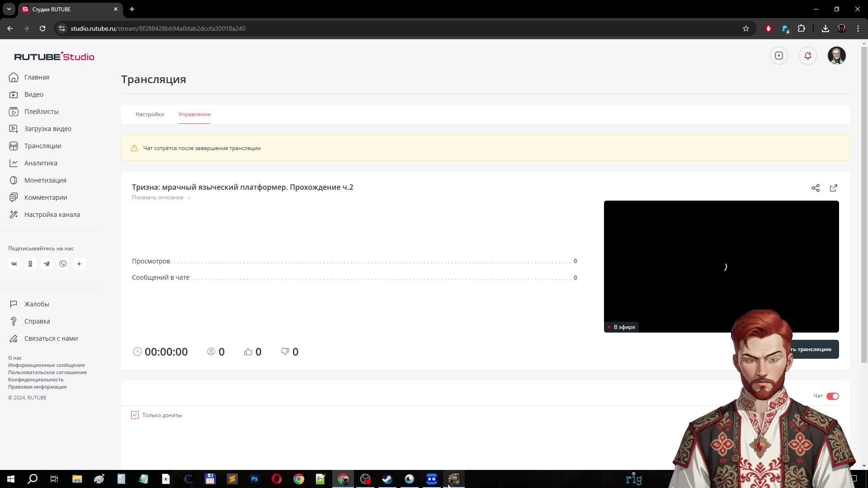The width and height of the screenshot is (868, 488).
Task: Open the profile avatar menu
Action: click(836, 56)
